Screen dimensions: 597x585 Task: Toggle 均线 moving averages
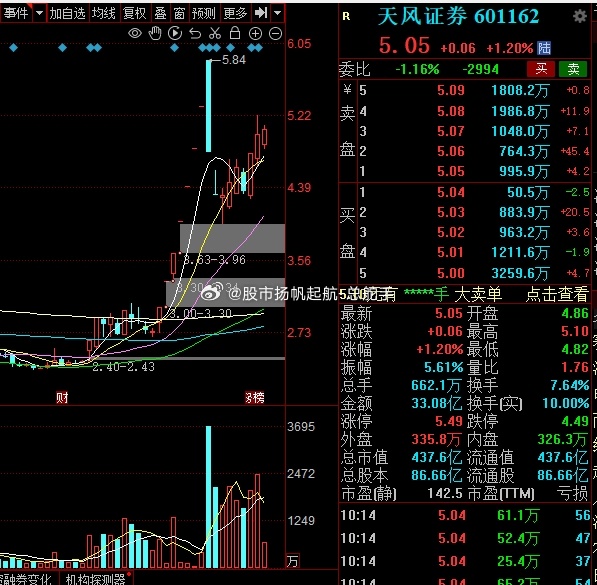click(104, 13)
